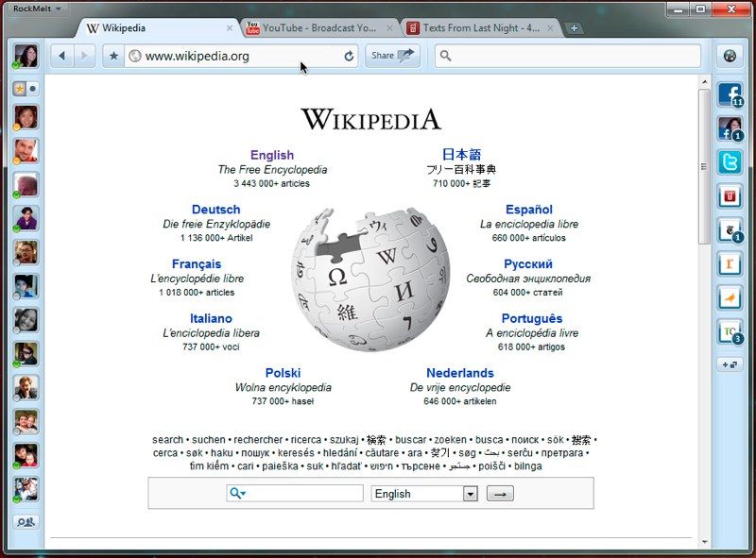756x558 pixels.
Task: Expand the search options magnifier dropdown
Action: click(238, 494)
